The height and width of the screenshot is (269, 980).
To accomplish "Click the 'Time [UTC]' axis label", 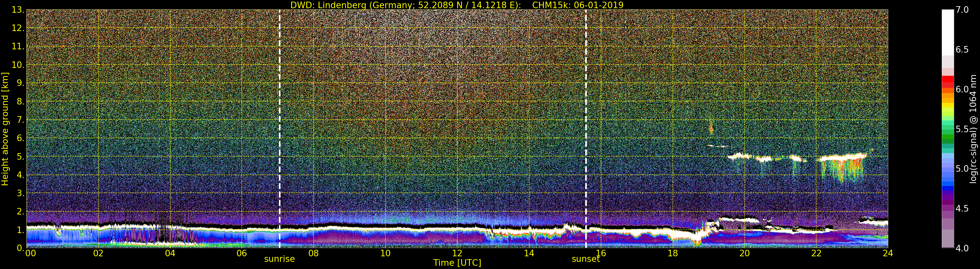I will pyautogui.click(x=457, y=263).
